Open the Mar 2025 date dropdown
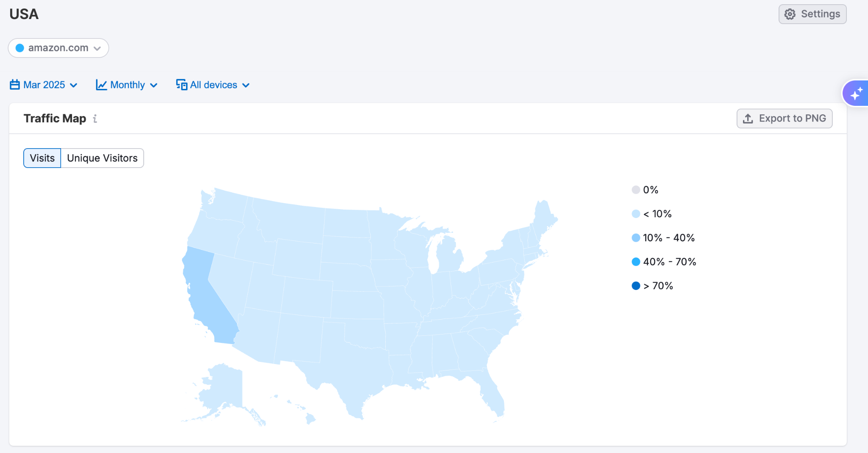 [x=44, y=85]
